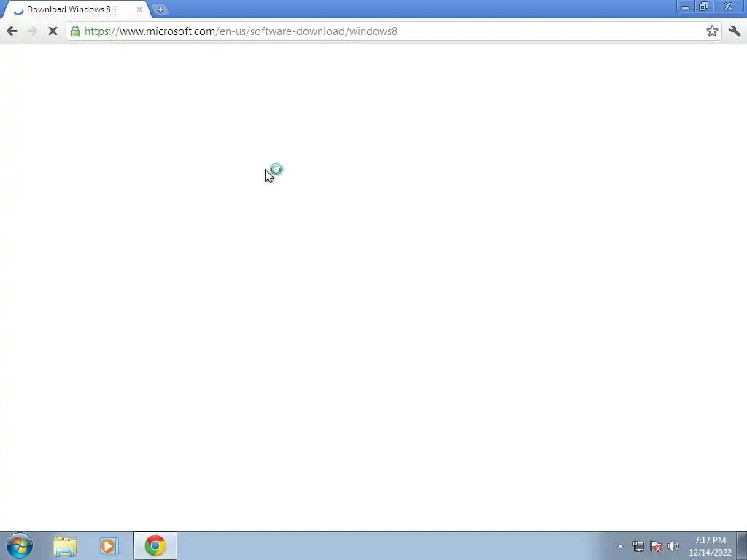Minimize the Chrome window
Viewport: 747px width, 560px height.
[686, 7]
